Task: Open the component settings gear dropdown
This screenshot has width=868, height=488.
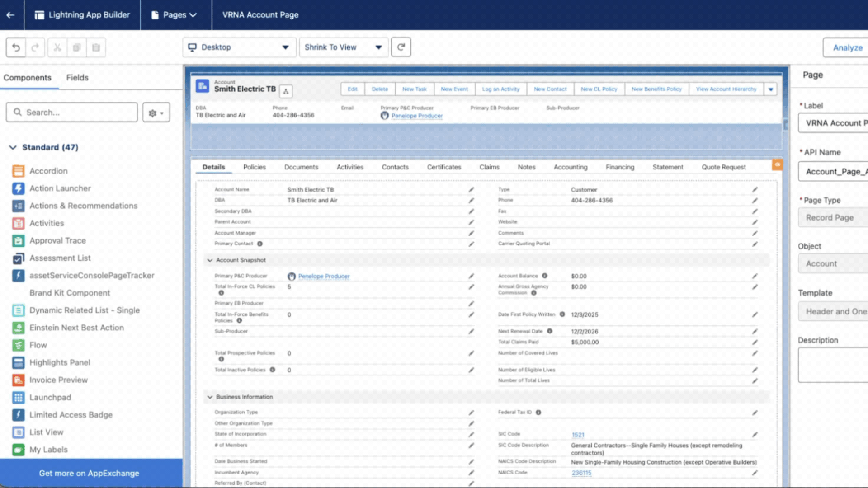Action: coord(156,113)
